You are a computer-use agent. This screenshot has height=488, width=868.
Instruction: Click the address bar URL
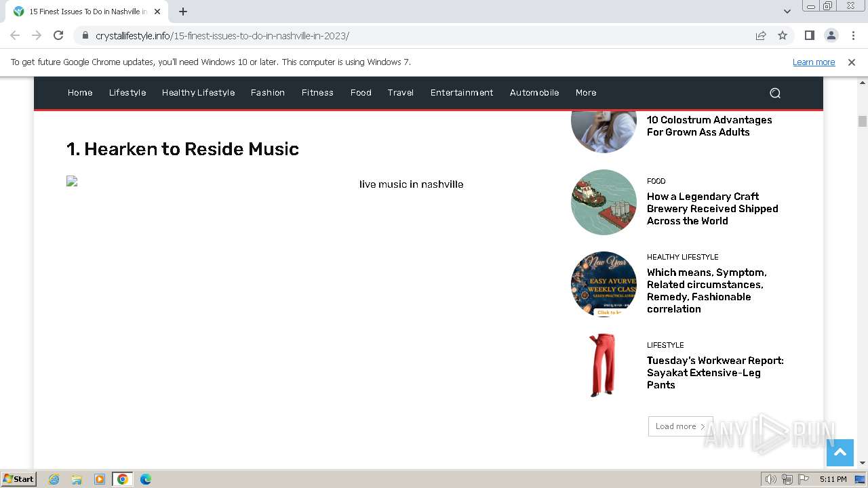click(x=222, y=36)
